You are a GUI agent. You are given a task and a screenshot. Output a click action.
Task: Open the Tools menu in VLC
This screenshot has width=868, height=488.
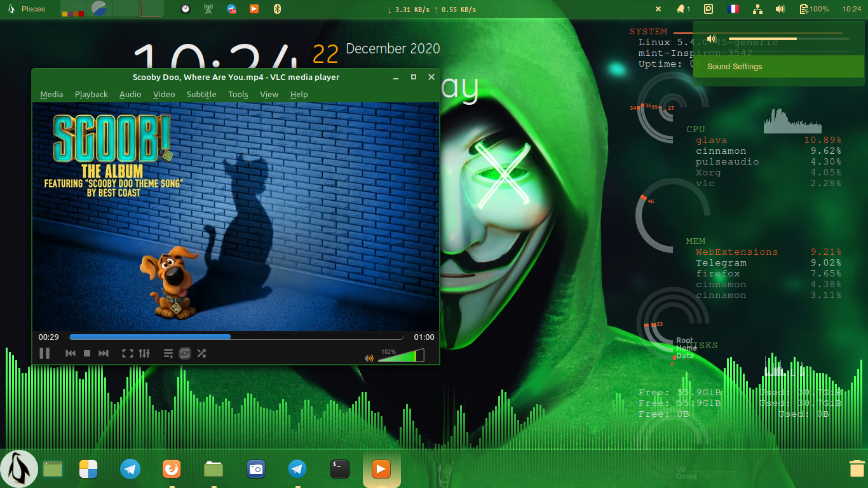pyautogui.click(x=238, y=94)
